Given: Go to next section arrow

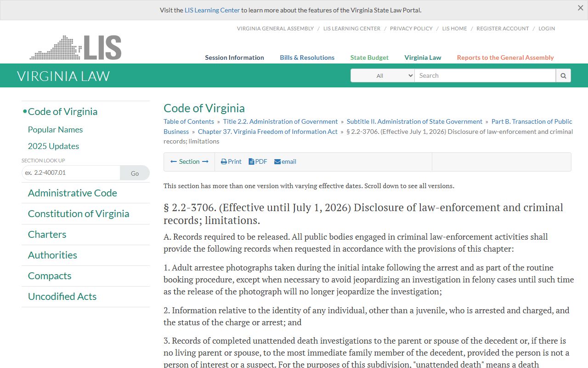Looking at the screenshot, I should point(205,161).
